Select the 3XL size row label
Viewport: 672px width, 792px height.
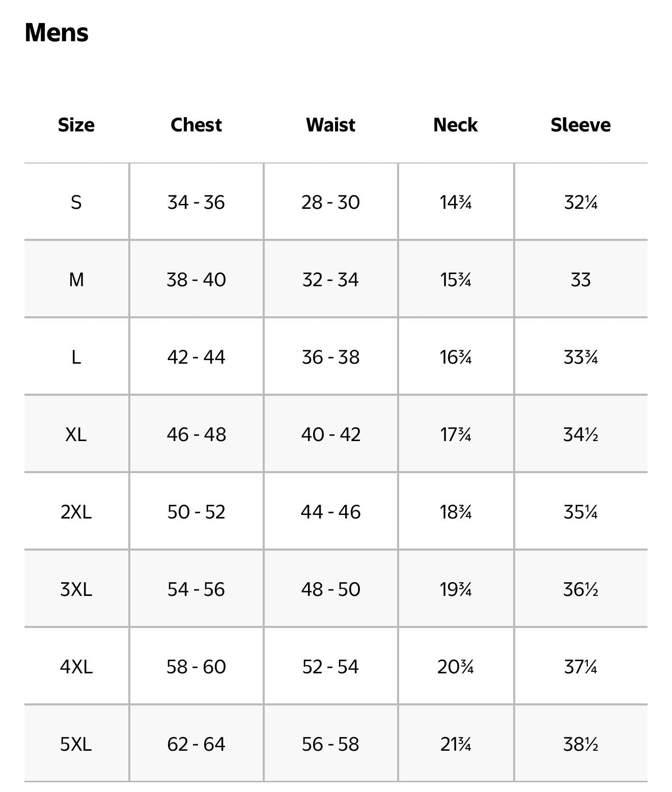click(76, 589)
